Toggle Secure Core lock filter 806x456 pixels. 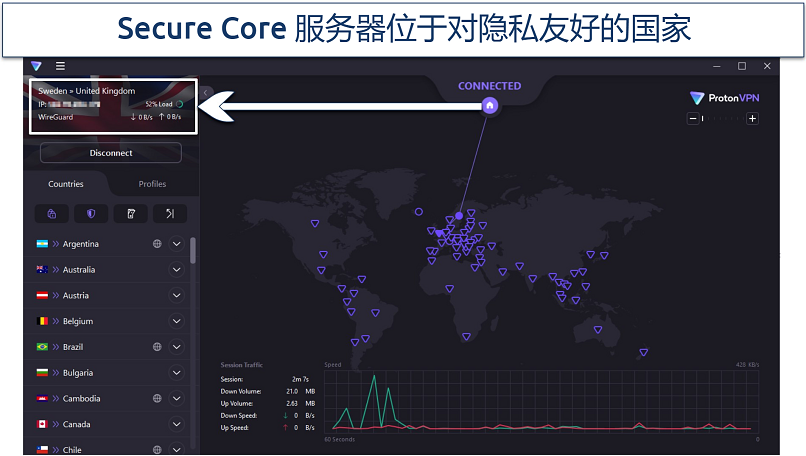52,213
